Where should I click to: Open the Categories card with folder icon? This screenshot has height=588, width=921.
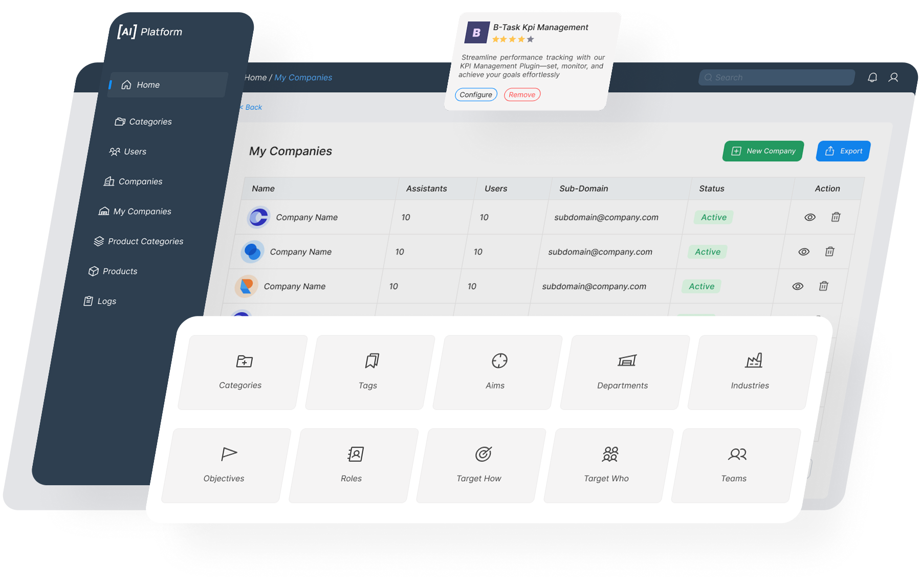242,372
